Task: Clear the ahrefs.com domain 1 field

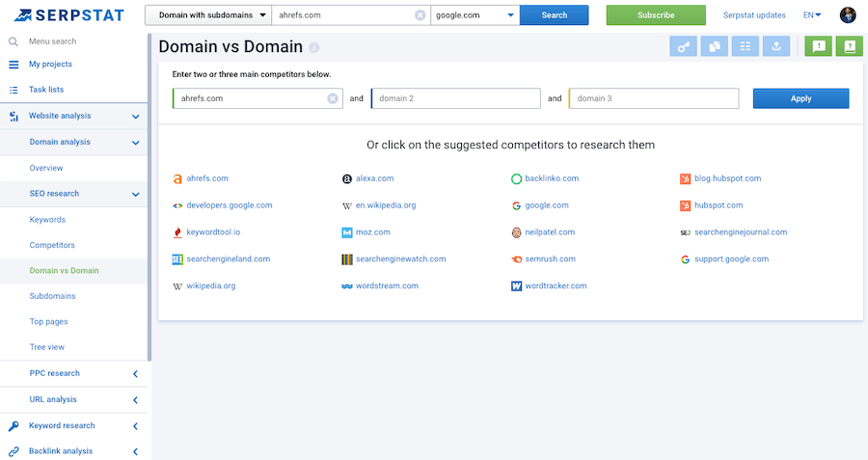Action: tap(332, 98)
